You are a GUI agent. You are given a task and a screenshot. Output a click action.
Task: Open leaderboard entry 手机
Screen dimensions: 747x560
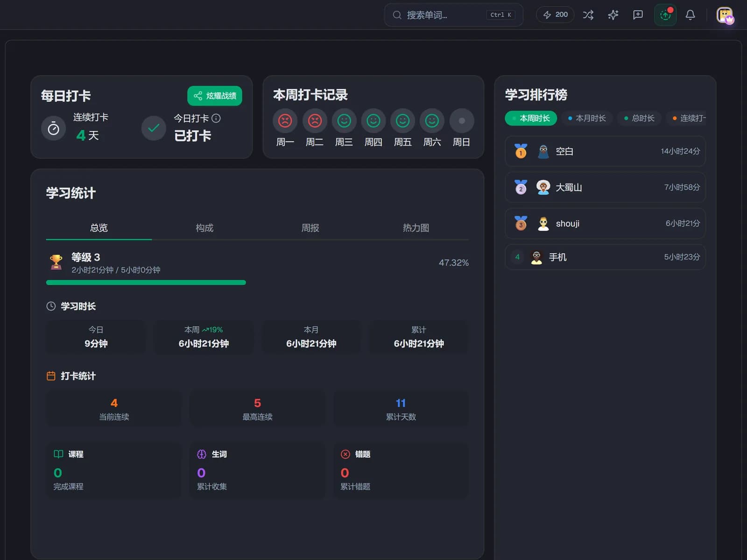click(605, 257)
